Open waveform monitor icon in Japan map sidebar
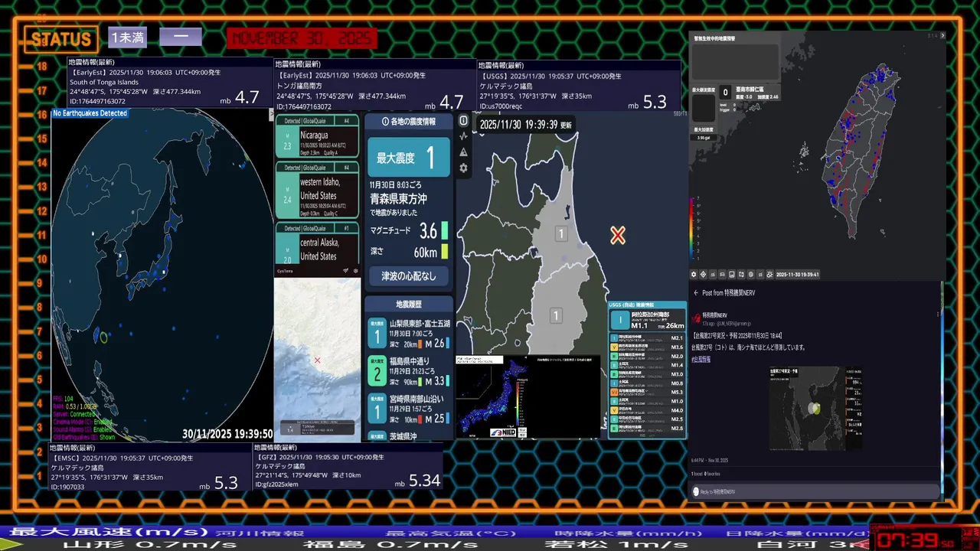Screen dimensions: 980x551 (463, 136)
